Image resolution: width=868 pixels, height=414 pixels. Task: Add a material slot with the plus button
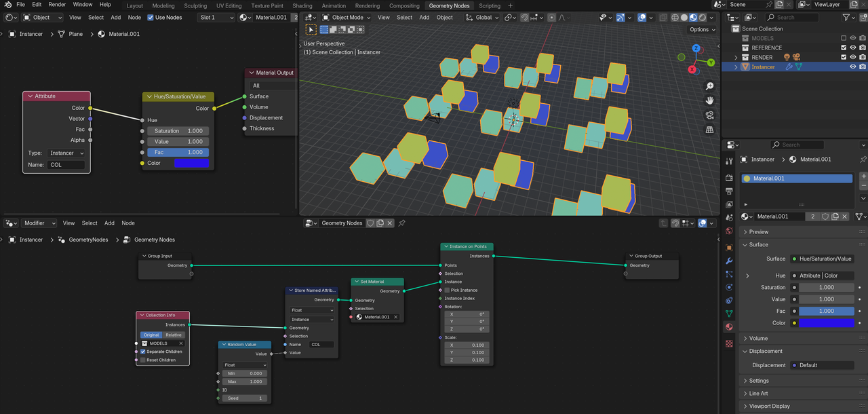[863, 176]
